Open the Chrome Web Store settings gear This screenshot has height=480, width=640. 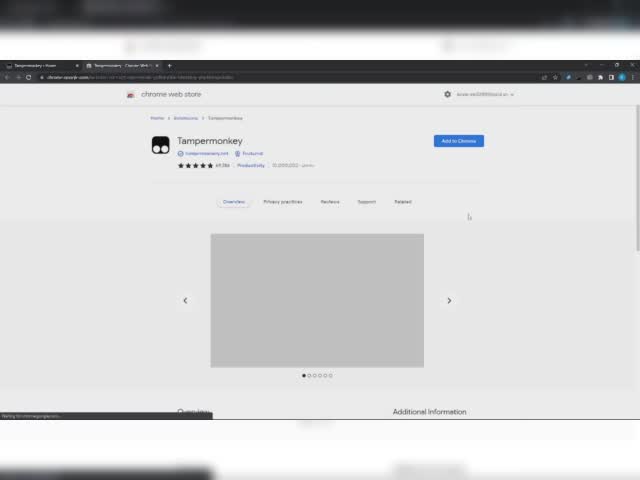point(447,94)
